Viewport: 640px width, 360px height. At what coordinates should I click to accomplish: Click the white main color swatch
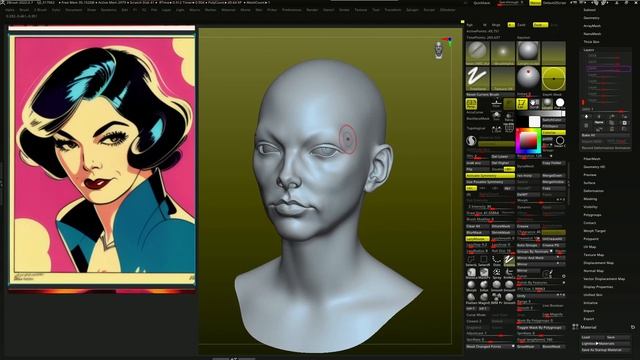pos(534,122)
